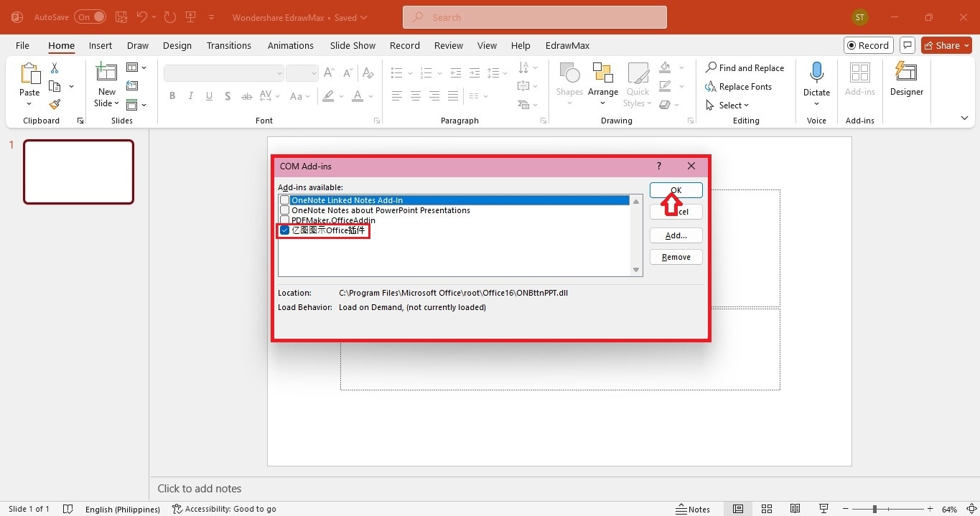Screen dimensions: 980x516
Task: Switch to the Insert tab
Action: point(101,45)
